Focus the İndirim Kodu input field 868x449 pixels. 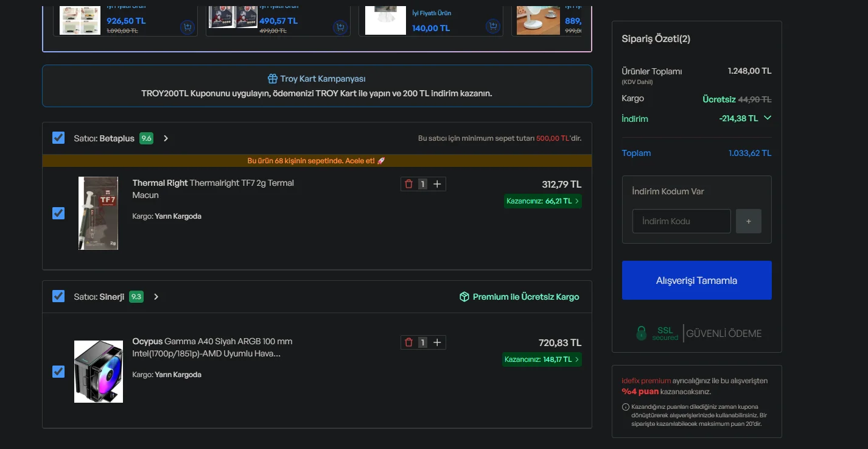682,221
